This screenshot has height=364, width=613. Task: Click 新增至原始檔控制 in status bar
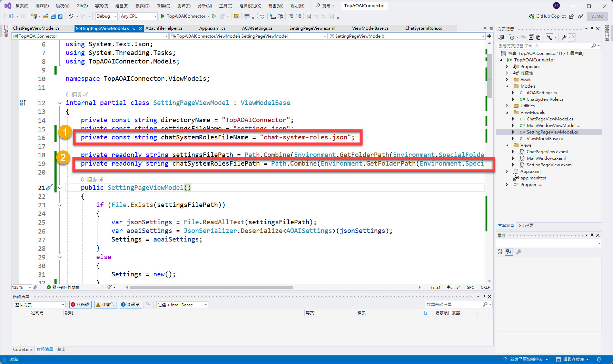pos(526,360)
